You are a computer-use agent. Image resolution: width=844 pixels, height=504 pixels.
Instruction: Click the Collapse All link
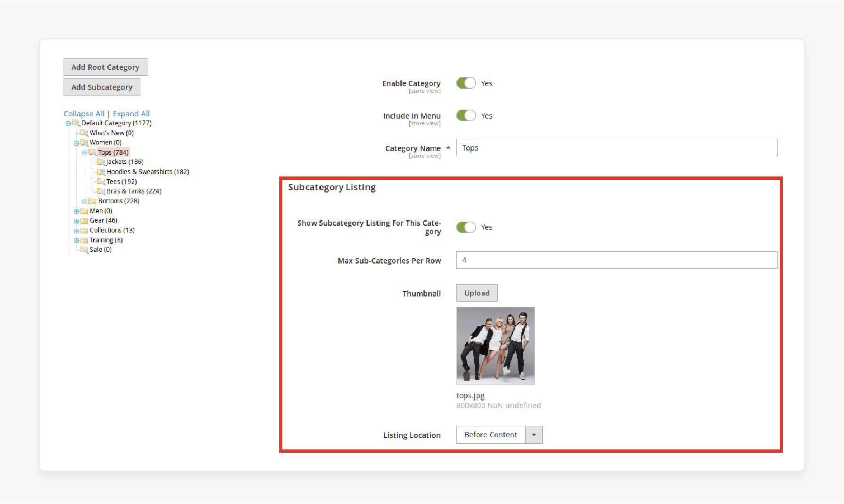click(84, 114)
